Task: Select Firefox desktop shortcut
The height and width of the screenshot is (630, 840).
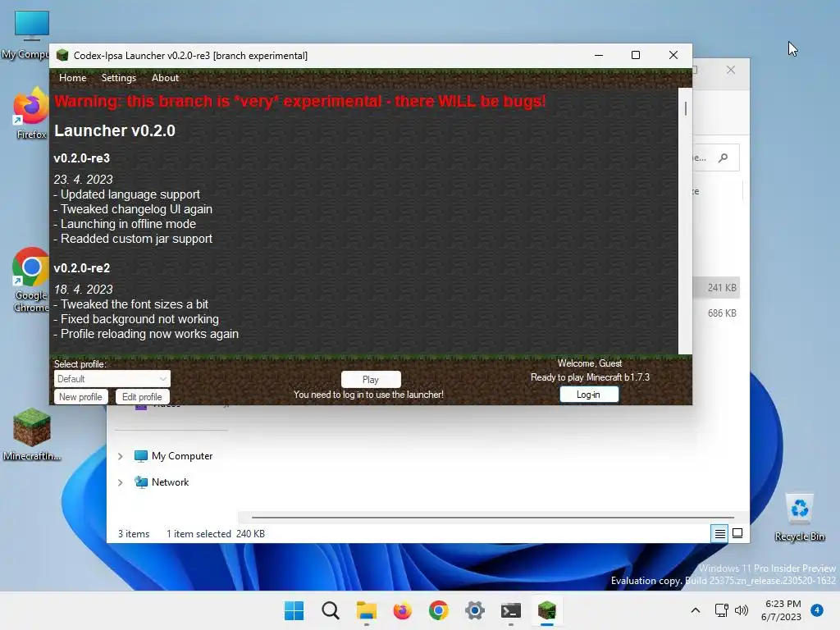Action: coord(31,113)
